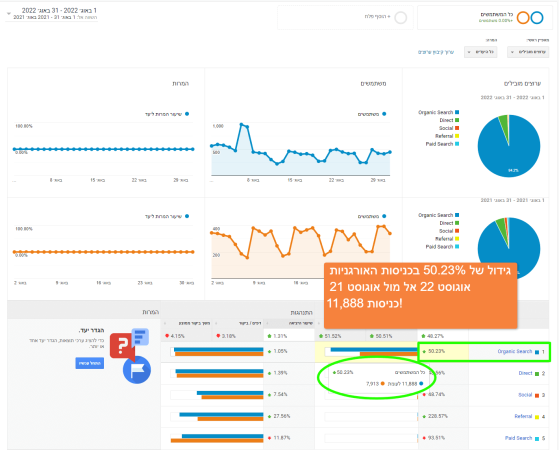Open the Paid Search channel link
This screenshot has height=450, width=559.
(x=518, y=438)
